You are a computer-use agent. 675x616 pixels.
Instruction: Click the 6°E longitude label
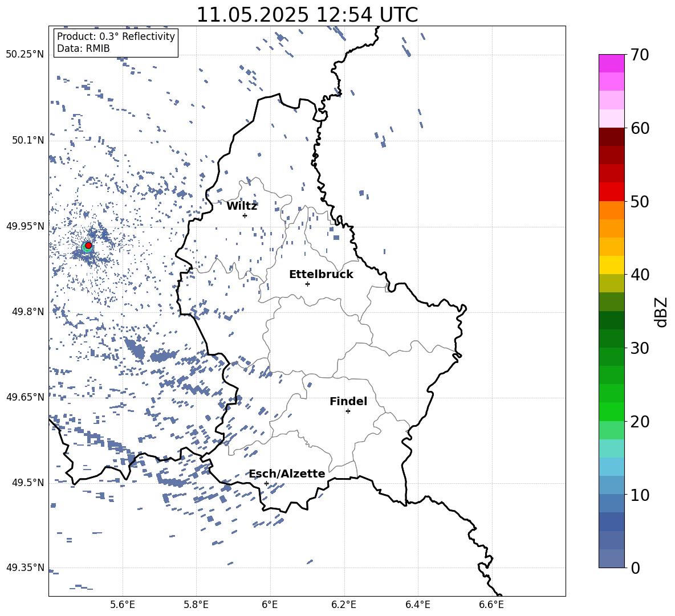pyautogui.click(x=270, y=605)
